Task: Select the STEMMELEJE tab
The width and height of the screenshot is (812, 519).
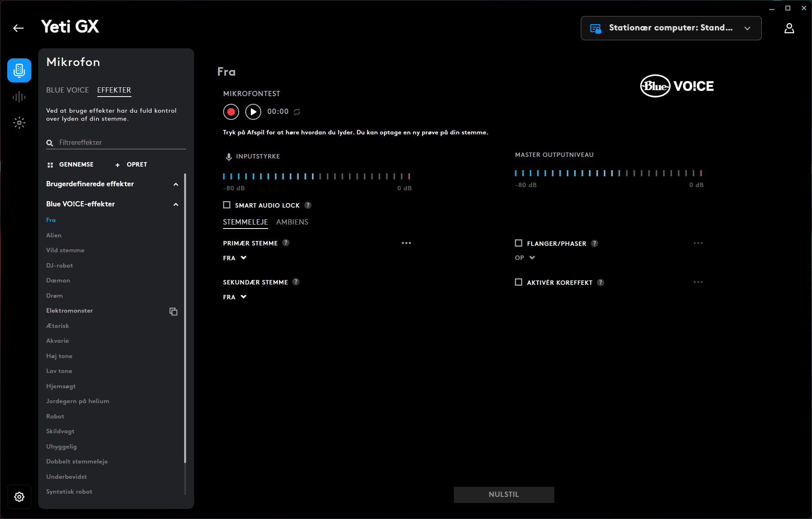Action: 246,222
